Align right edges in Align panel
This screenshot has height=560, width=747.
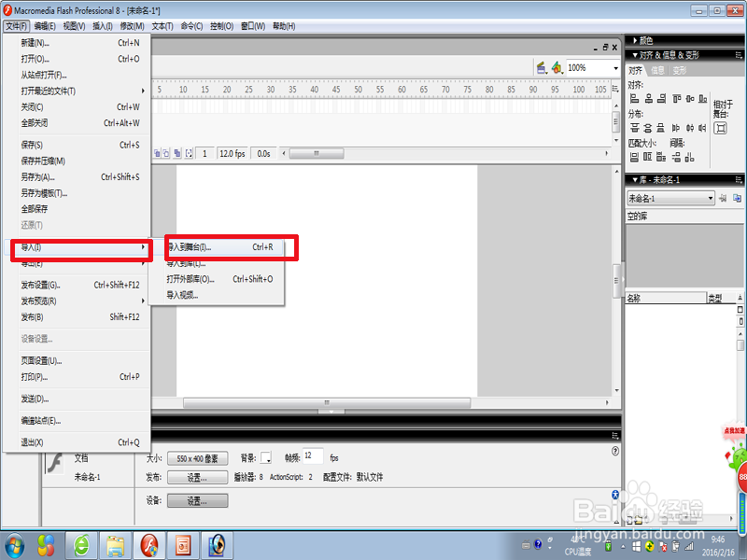pos(661,99)
